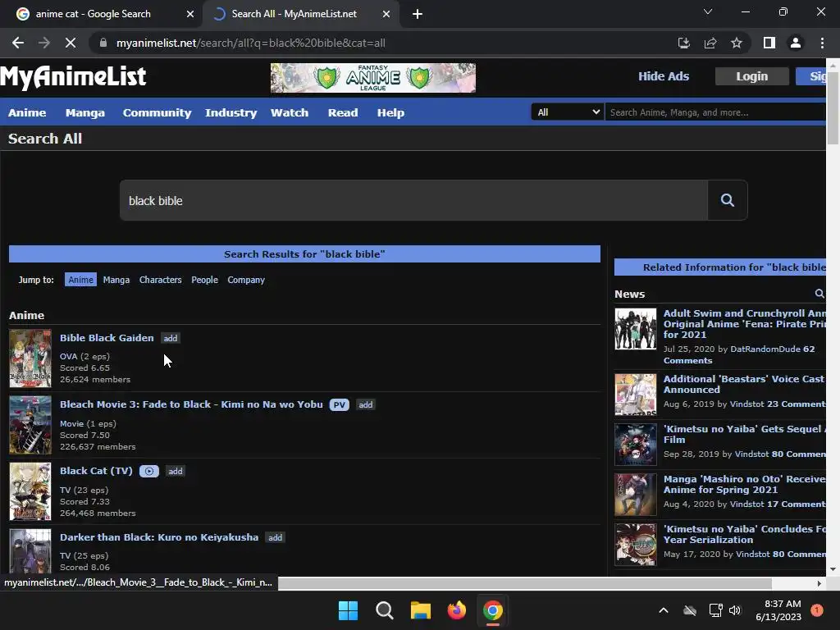Screen dimensions: 840x630
Task: Add Black Cat (TV) to list
Action: coord(176,471)
